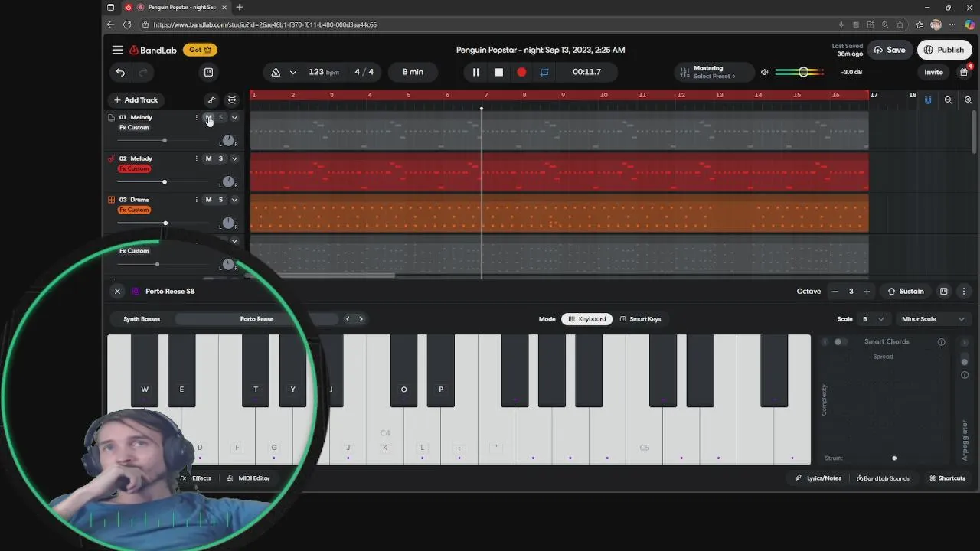This screenshot has width=980, height=551.
Task: Toggle the panel layout icon beside undo
Action: click(x=208, y=72)
